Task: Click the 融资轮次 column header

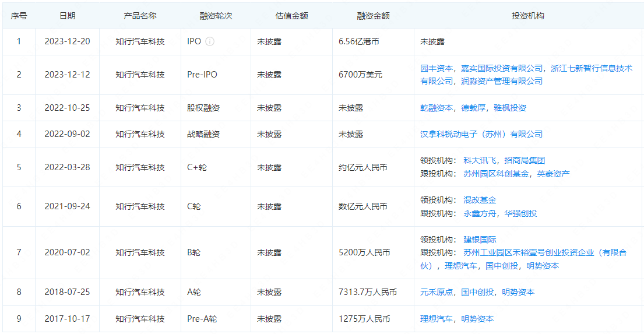Action: click(216, 16)
